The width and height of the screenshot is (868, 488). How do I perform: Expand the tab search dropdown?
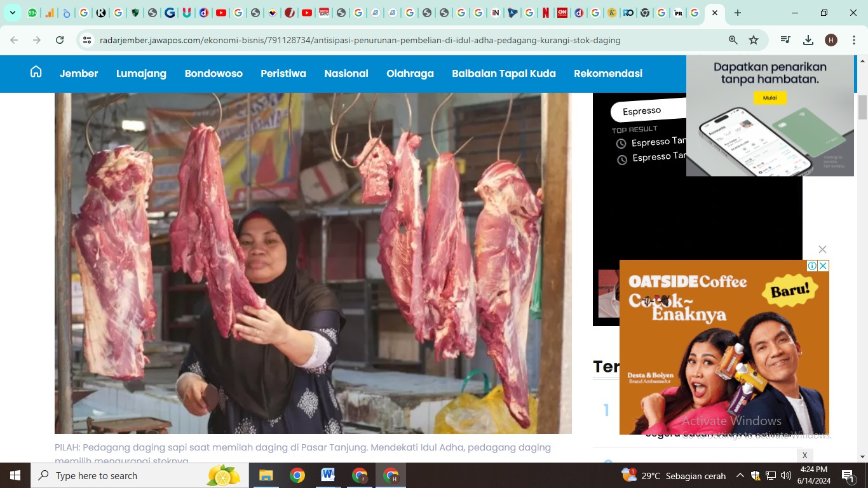click(12, 13)
